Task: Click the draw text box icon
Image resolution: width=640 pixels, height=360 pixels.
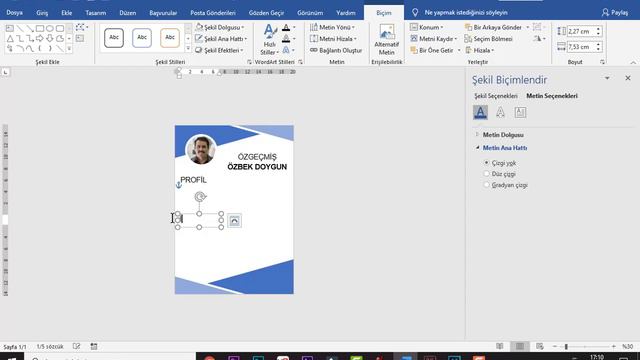Action: [x=80, y=38]
